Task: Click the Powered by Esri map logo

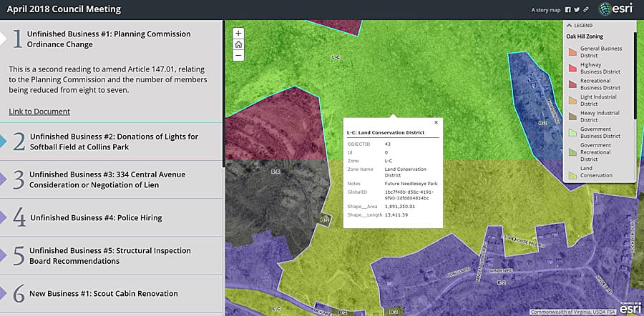Action: [x=630, y=308]
